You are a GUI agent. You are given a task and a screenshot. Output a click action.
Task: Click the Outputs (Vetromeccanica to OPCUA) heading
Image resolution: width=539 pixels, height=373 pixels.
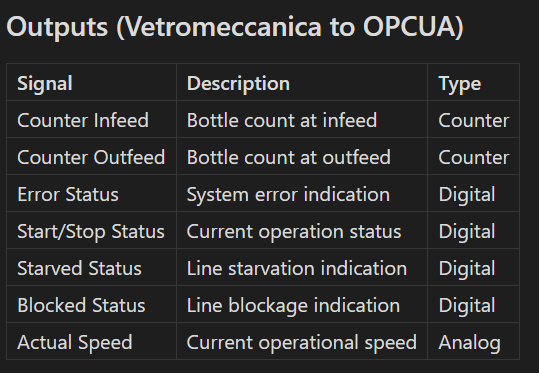[x=235, y=28]
